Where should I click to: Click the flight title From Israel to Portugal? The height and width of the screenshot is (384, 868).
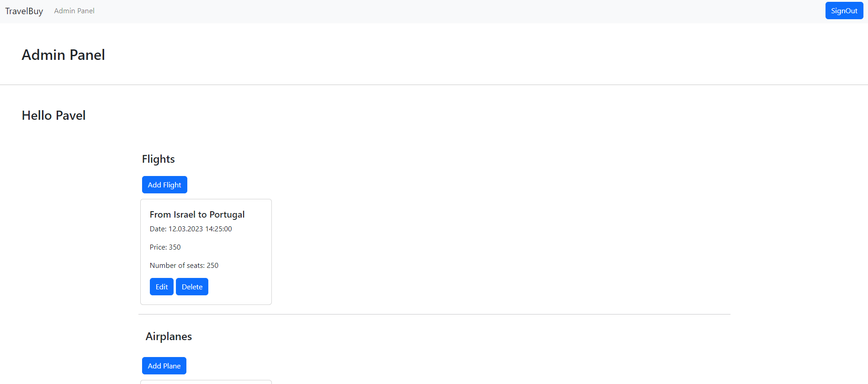[x=197, y=214]
